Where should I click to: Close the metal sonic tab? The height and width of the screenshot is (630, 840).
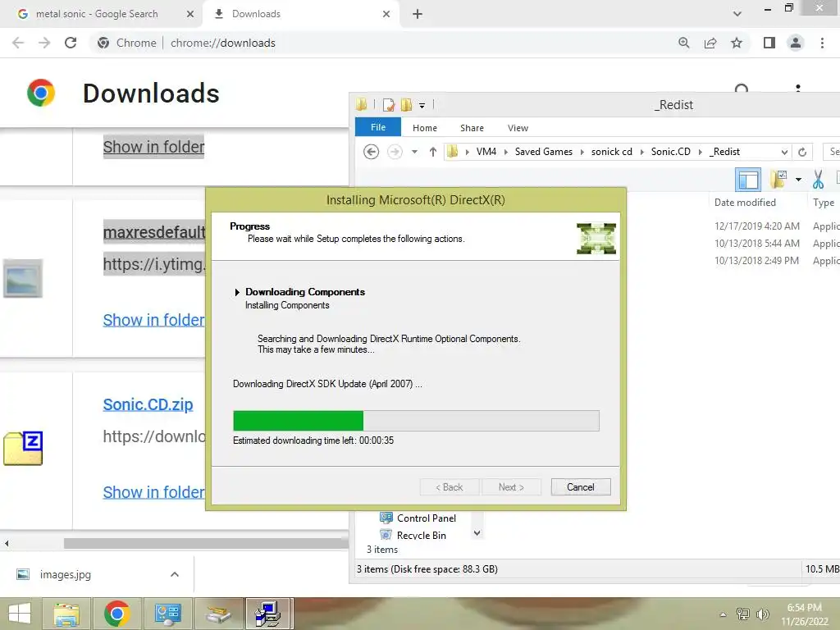pyautogui.click(x=190, y=14)
